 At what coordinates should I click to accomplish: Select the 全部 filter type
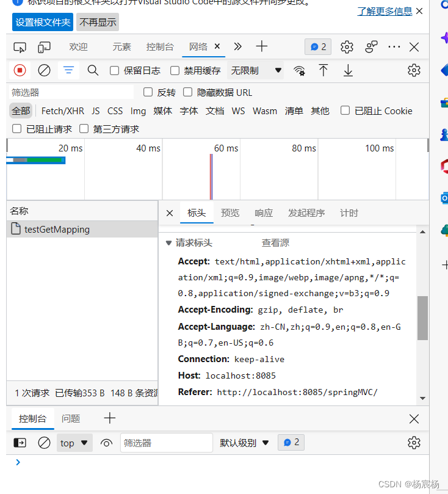[21, 111]
